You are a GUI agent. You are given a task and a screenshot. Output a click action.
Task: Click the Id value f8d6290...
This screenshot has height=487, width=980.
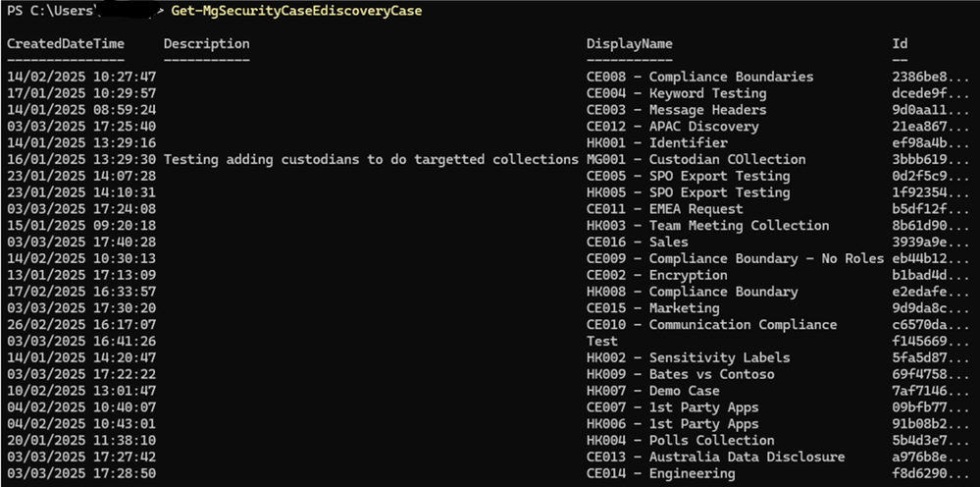click(919, 473)
